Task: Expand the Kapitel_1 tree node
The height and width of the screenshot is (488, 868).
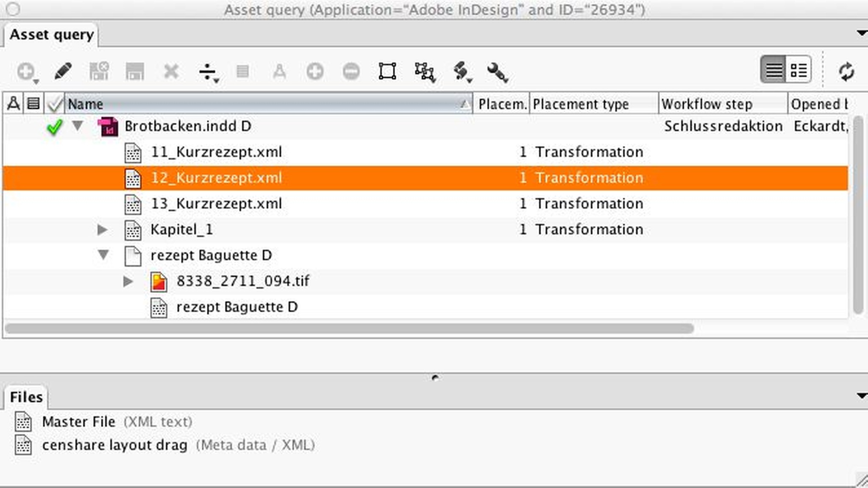Action: 102,230
